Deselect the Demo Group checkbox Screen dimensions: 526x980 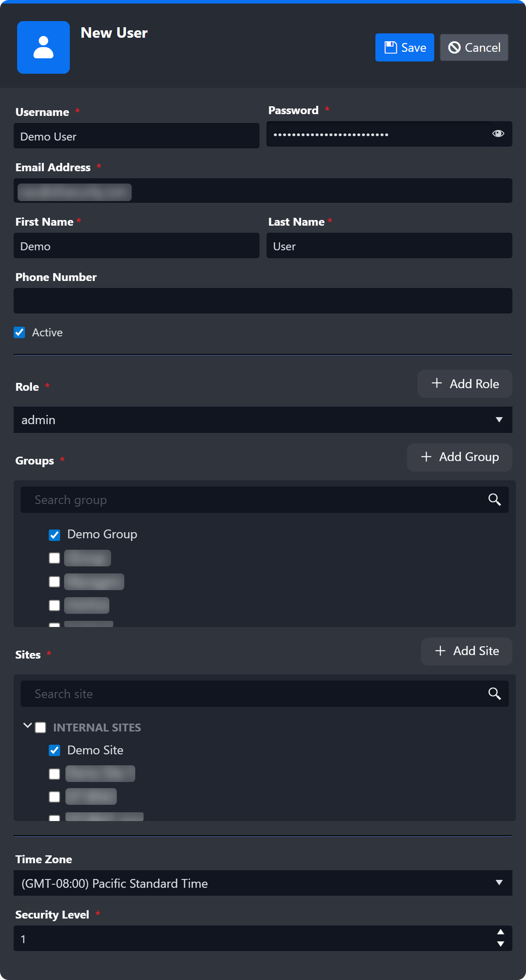pyautogui.click(x=54, y=535)
